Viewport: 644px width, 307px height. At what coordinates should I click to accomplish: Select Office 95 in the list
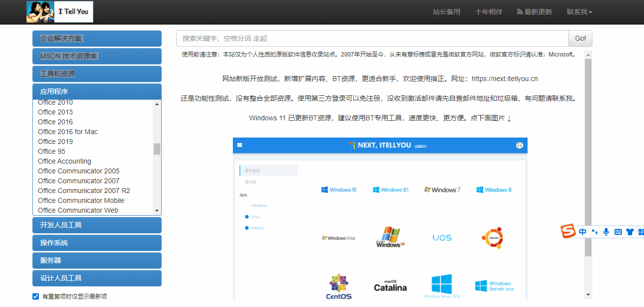click(52, 151)
